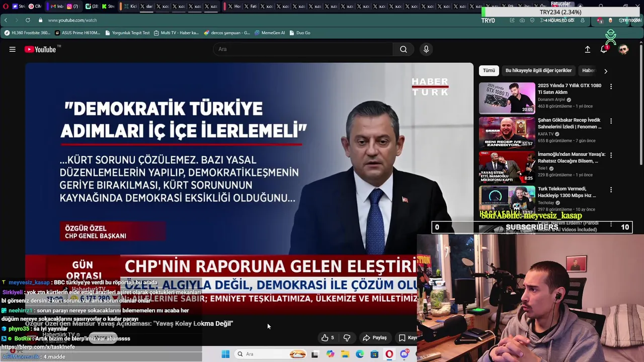Like the video with thumbs-up

point(328,338)
